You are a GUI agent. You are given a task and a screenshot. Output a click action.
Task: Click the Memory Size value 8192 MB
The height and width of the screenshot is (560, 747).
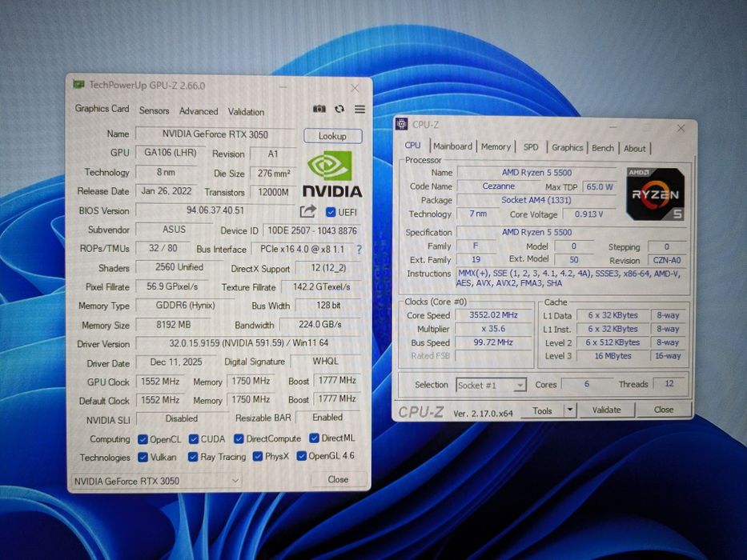(174, 325)
